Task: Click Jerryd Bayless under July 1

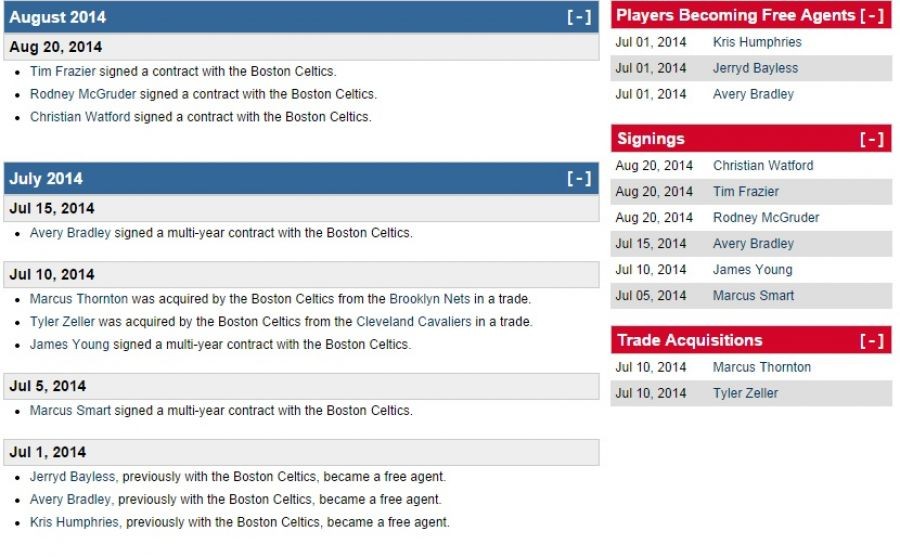Action: [x=72, y=477]
